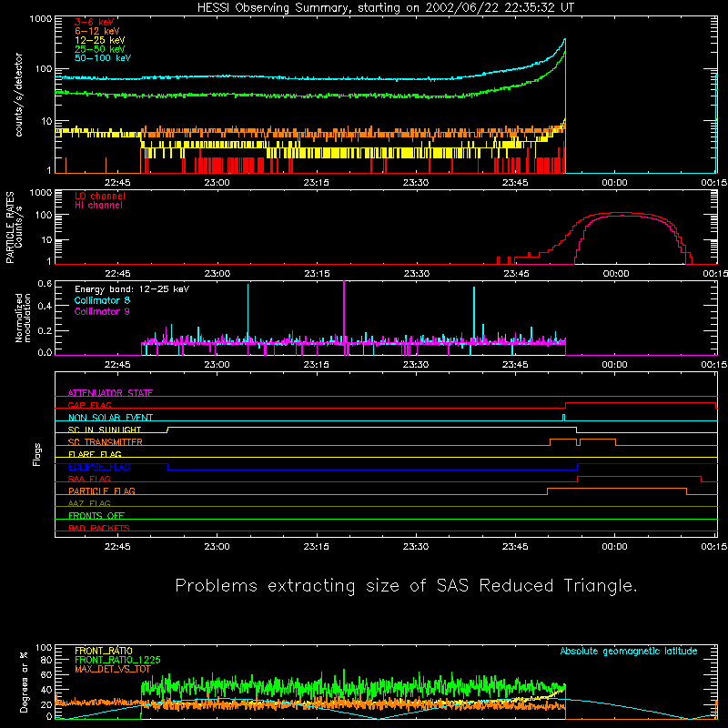Click the 22:45 tick label under the flags panel
This screenshot has width=728, height=728.
(117, 547)
